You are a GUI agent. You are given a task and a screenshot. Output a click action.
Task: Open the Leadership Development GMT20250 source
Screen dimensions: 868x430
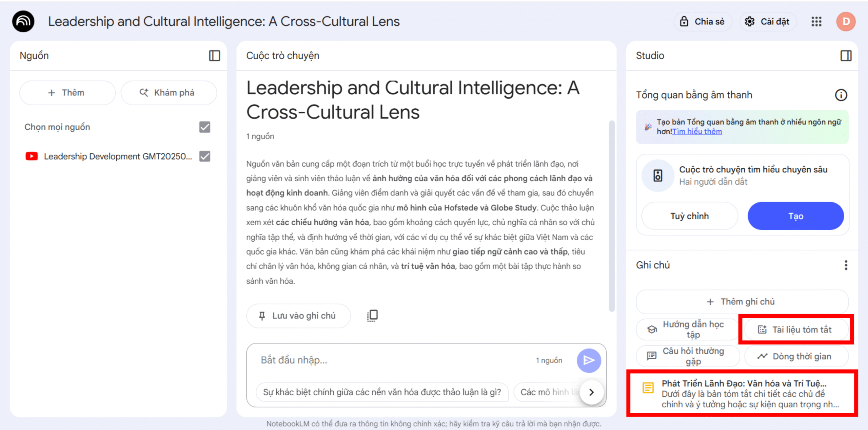coord(118,156)
